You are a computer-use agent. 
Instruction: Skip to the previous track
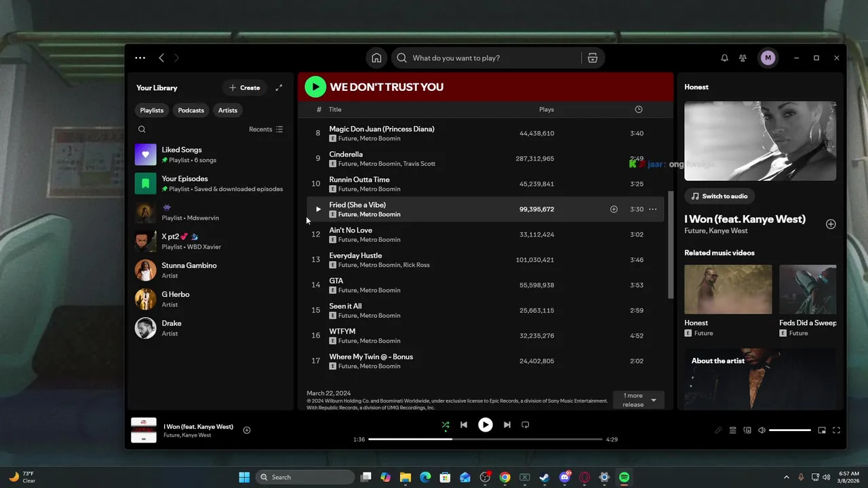click(464, 425)
